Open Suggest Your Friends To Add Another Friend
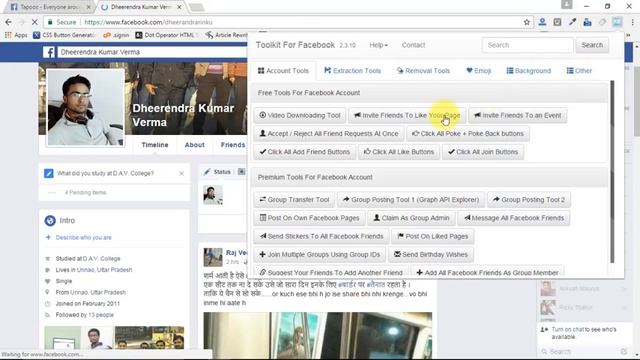 point(331,272)
